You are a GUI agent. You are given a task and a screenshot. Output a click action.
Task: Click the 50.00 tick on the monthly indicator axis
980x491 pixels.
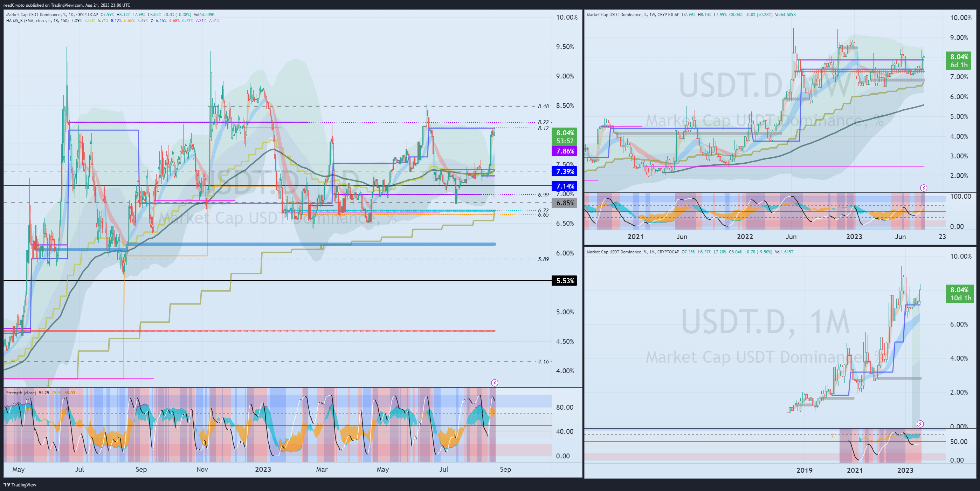tap(959, 442)
